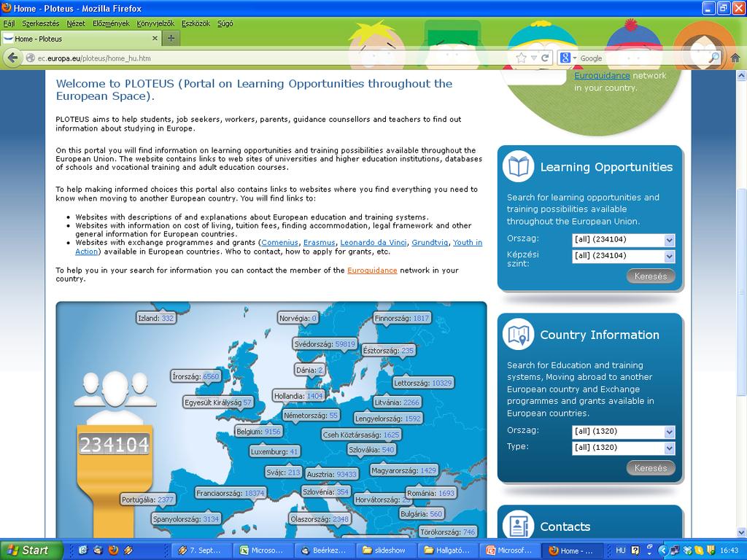Select Spanyolország: 3134 on the map
Screen dimensions: 747x560
(x=186, y=519)
